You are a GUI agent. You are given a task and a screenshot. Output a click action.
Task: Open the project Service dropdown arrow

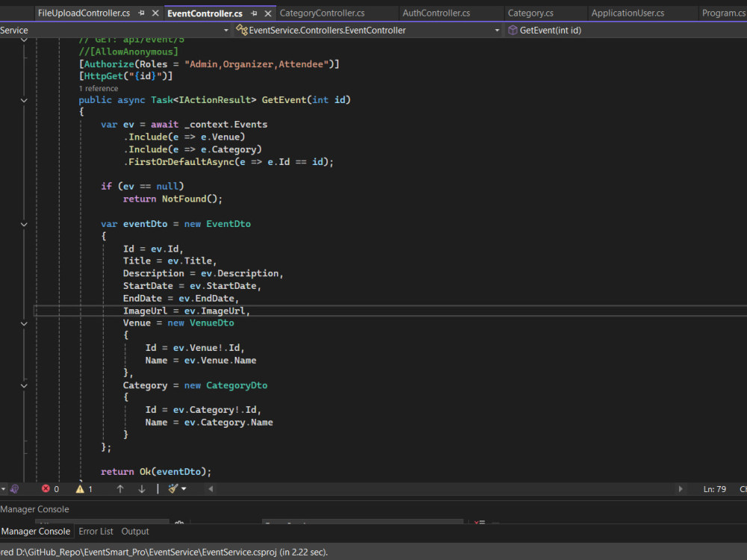pyautogui.click(x=226, y=31)
